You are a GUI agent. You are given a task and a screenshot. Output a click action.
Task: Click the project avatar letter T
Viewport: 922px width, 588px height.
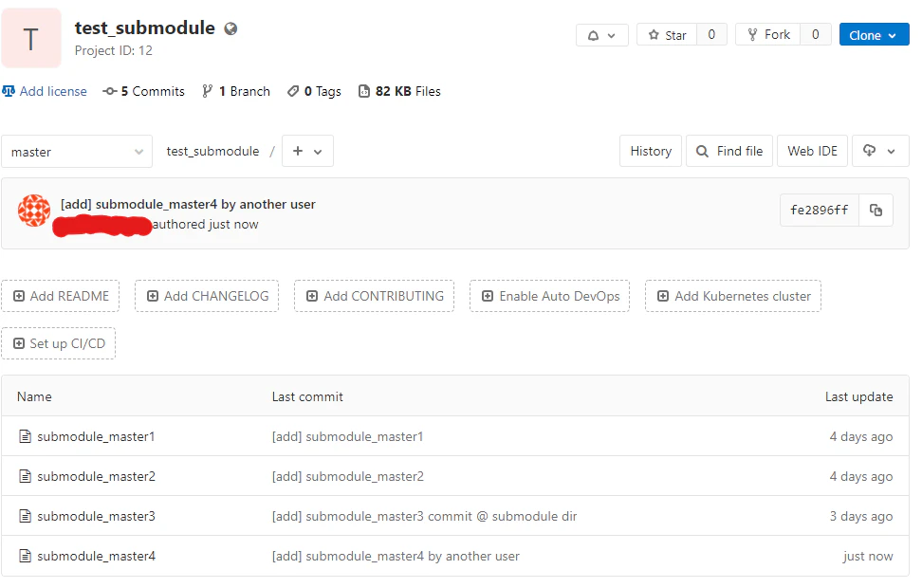coord(31,39)
